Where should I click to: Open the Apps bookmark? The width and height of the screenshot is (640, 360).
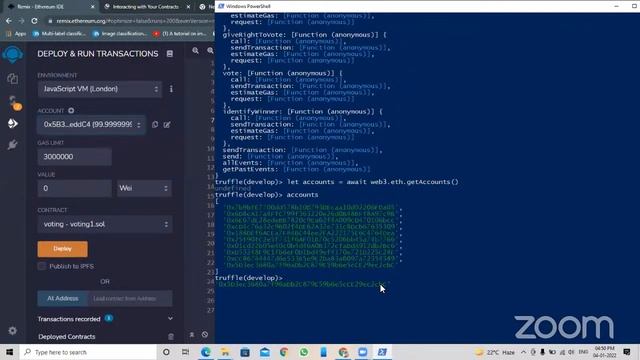coord(16,33)
